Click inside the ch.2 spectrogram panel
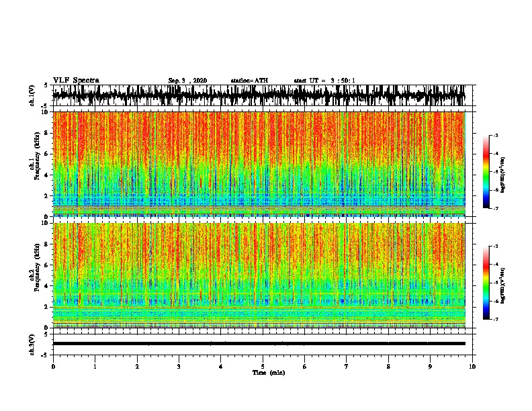The image size is (532, 411). coord(259,275)
